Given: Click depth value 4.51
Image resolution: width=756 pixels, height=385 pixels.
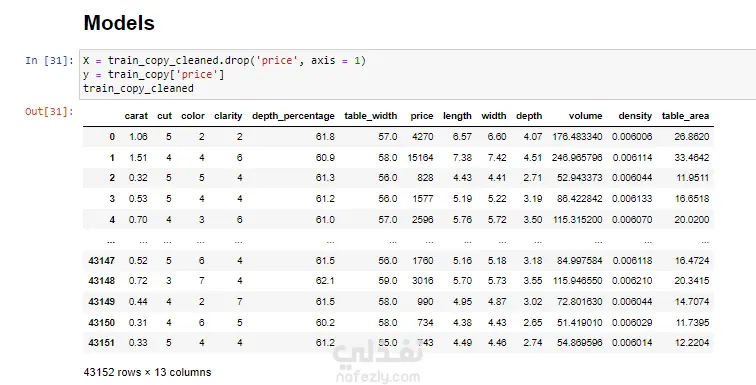Looking at the screenshot, I should pyautogui.click(x=533, y=158).
